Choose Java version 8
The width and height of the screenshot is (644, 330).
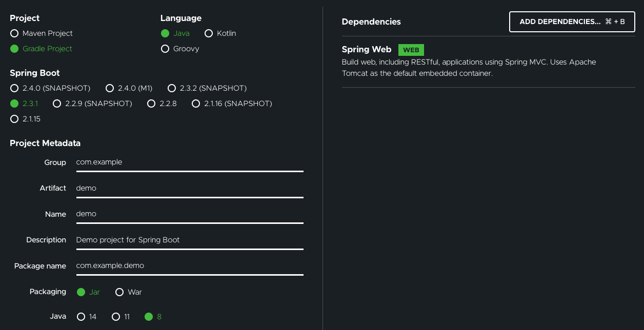point(153,317)
